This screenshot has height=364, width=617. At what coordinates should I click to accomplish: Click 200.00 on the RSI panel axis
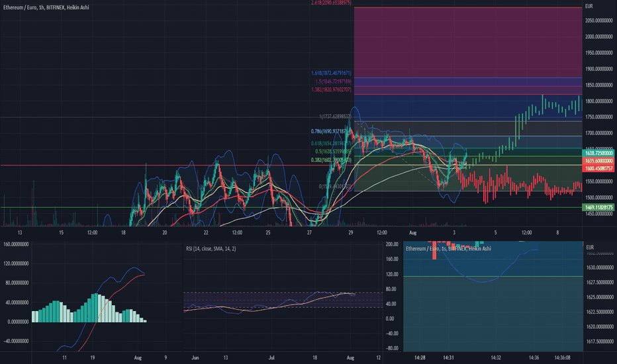(392, 244)
